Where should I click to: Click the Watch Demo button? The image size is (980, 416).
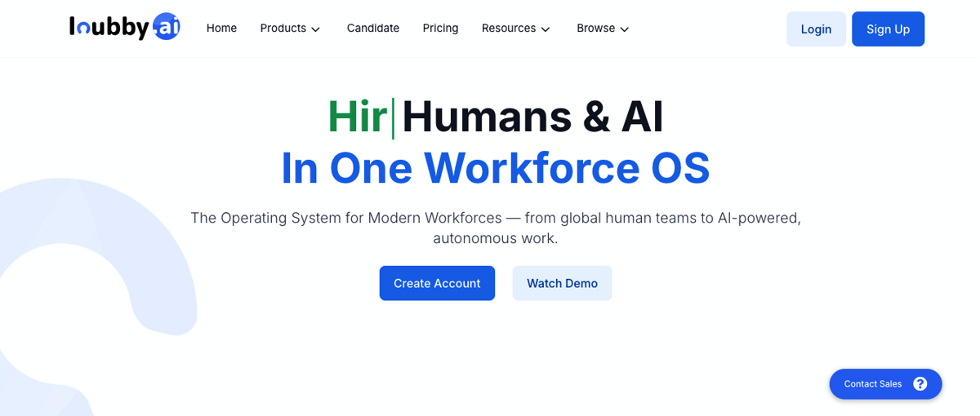coord(562,283)
